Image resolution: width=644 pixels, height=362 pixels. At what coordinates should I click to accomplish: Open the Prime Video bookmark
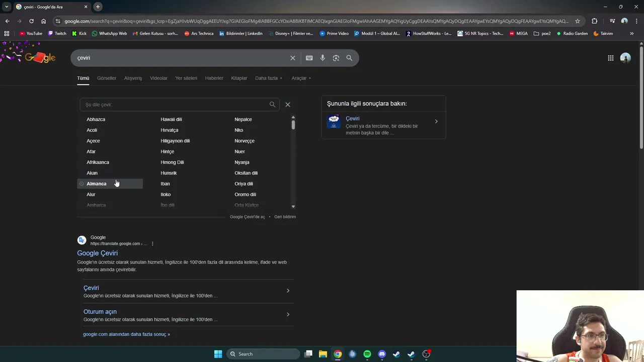(x=334, y=34)
